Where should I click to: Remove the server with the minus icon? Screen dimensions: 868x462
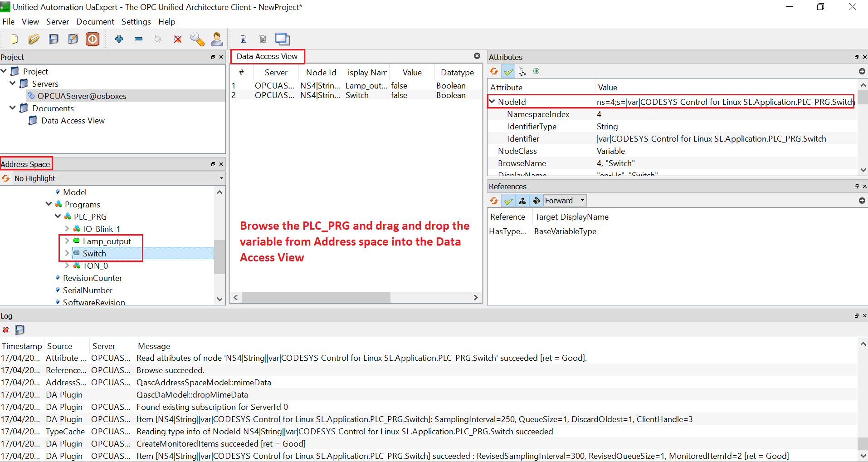[139, 39]
